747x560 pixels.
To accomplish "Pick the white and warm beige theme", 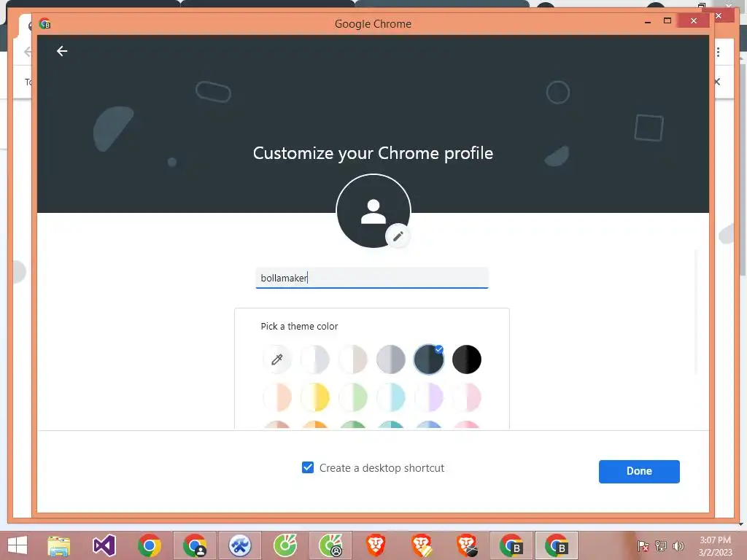I will pyautogui.click(x=353, y=359).
